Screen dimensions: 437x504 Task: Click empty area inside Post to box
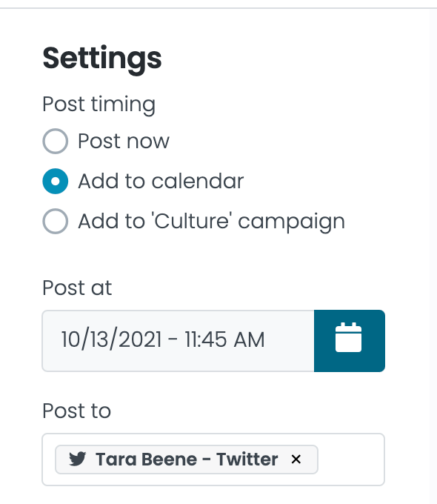[x=350, y=460]
